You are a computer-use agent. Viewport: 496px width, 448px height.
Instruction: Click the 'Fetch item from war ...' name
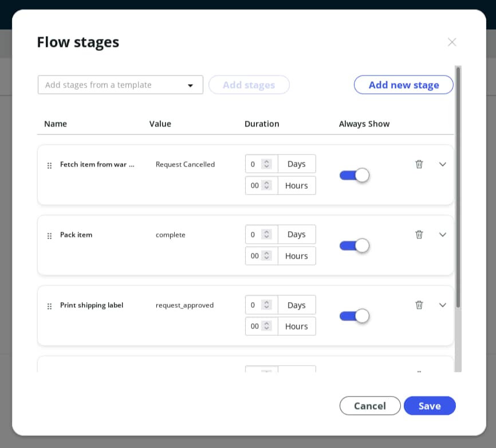[97, 164]
